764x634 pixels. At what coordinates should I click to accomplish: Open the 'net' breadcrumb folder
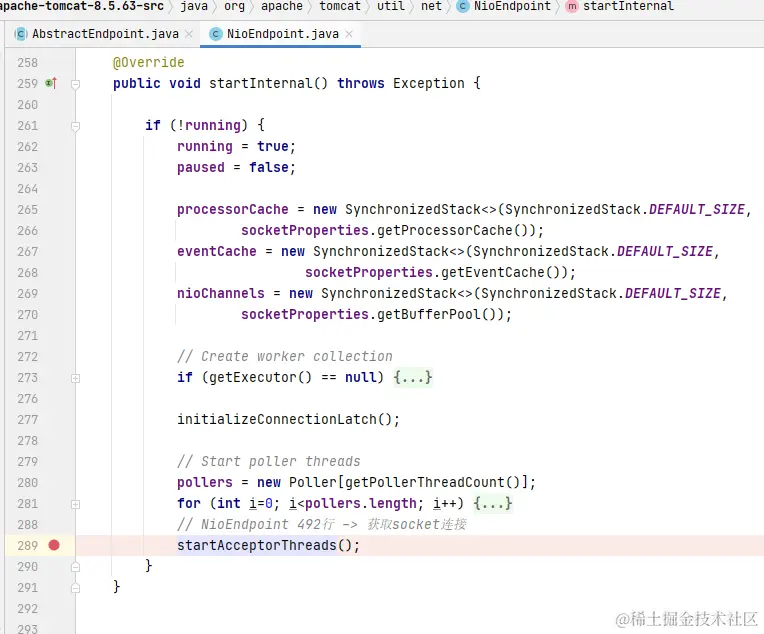click(431, 6)
